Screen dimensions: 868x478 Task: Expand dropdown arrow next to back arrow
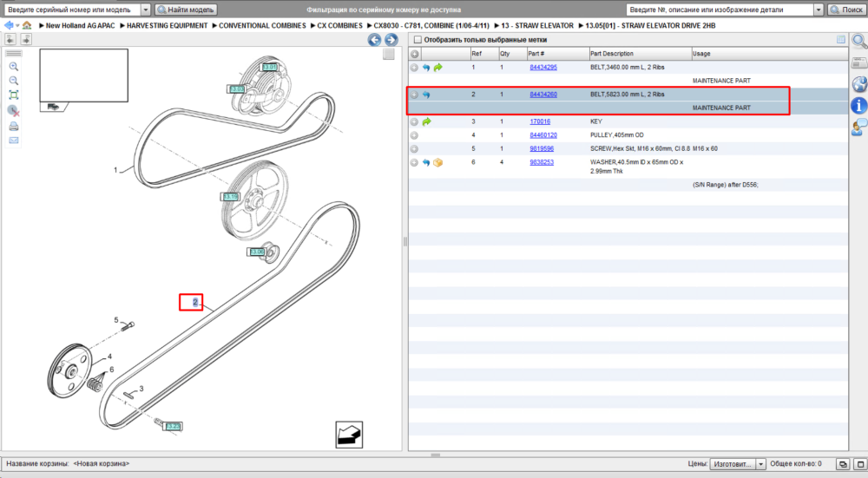tap(17, 25)
